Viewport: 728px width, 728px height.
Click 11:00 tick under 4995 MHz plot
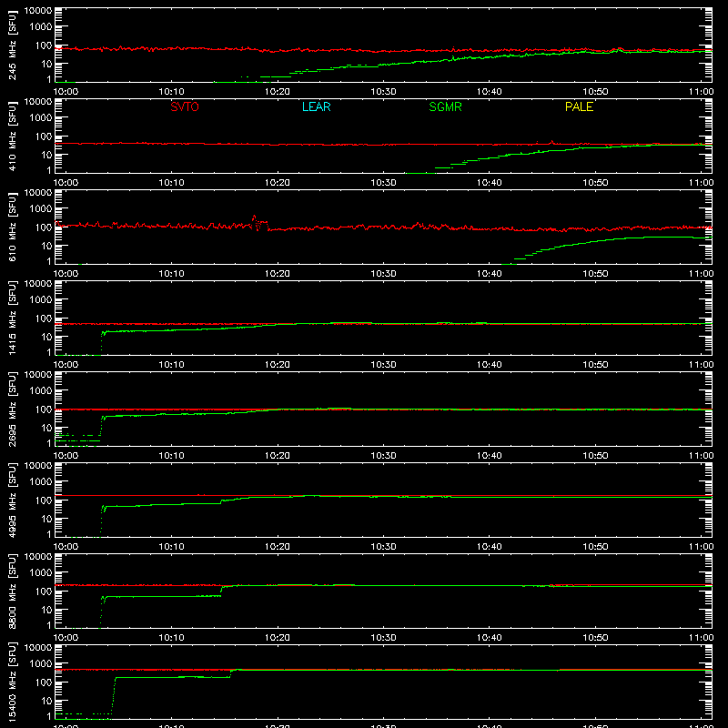701,547
